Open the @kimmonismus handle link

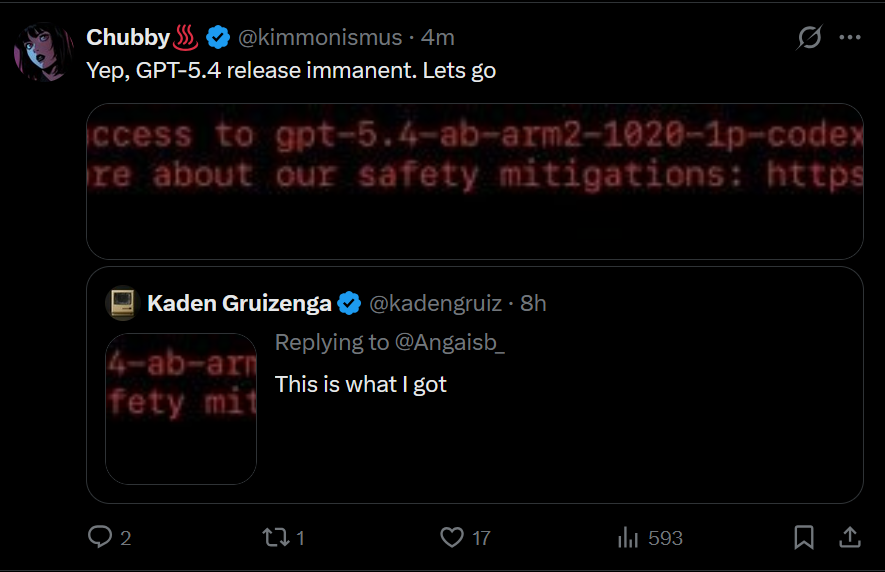[x=318, y=38]
